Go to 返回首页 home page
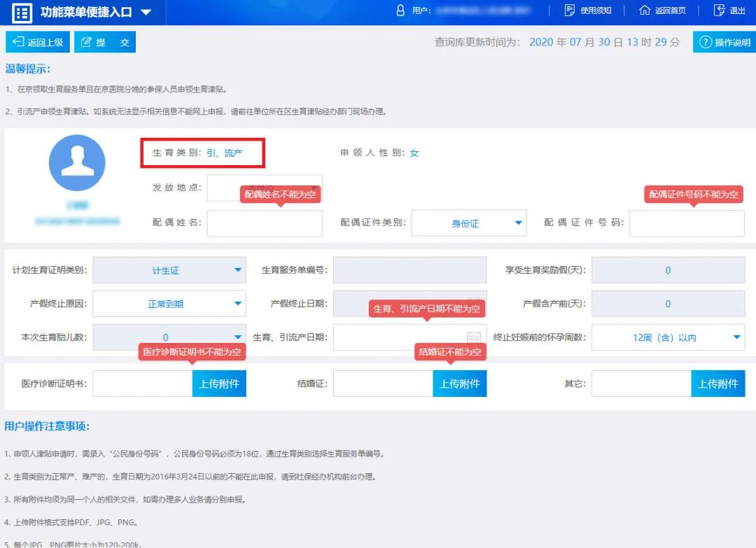This screenshot has width=756, height=548. coord(662,10)
